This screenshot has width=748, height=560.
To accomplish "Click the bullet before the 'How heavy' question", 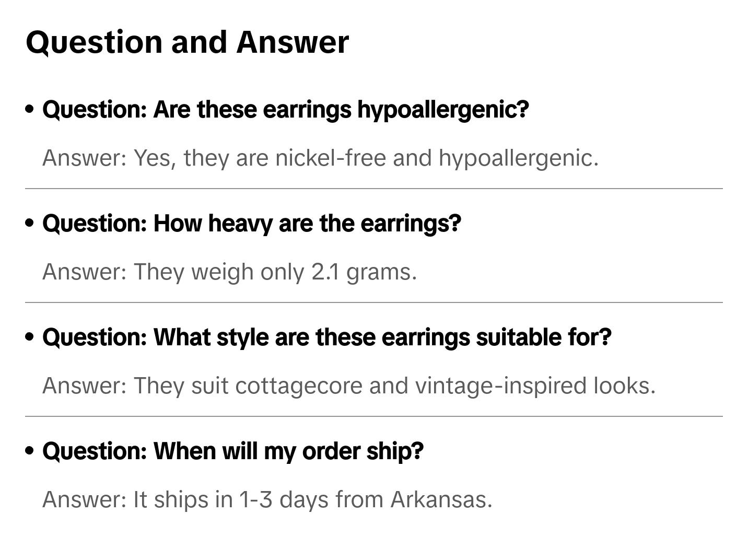I will 30,223.
